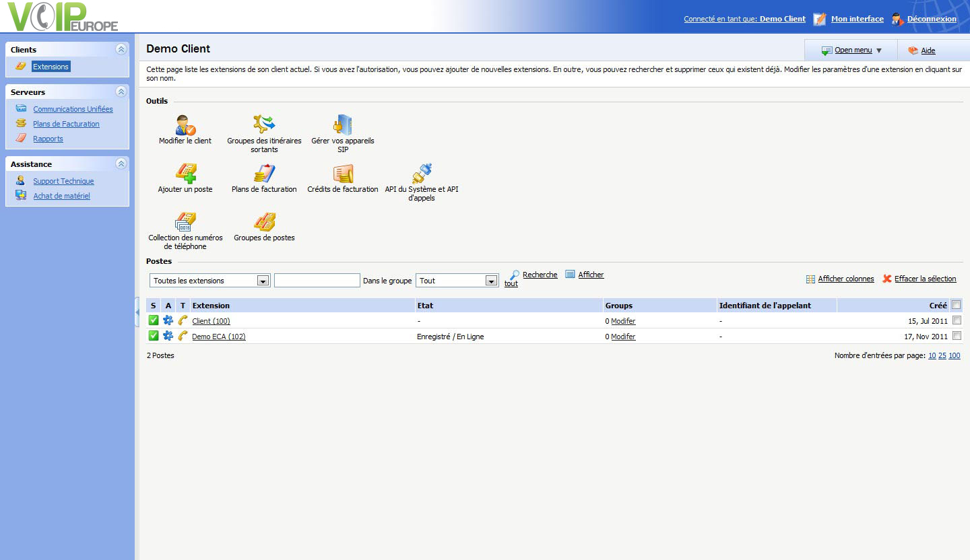The height and width of the screenshot is (560, 970).
Task: Open Groupes des itinéraires sortants icon
Action: coord(264,124)
